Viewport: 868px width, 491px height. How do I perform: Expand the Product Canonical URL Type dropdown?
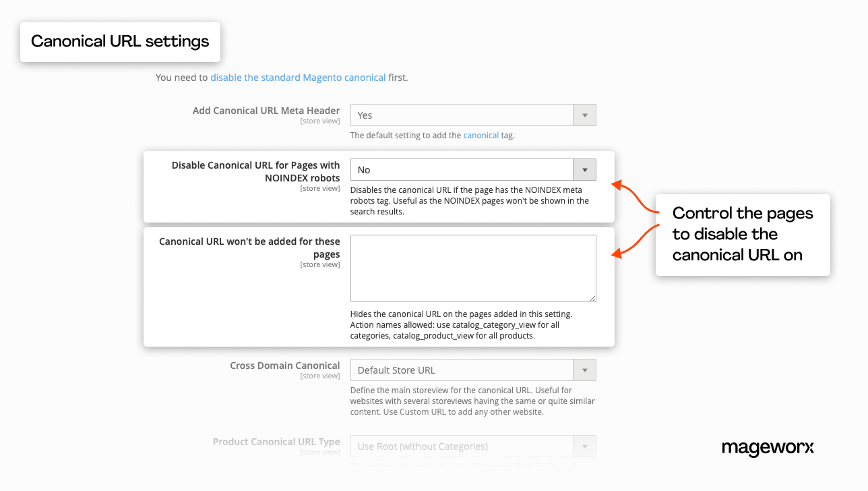pos(584,446)
